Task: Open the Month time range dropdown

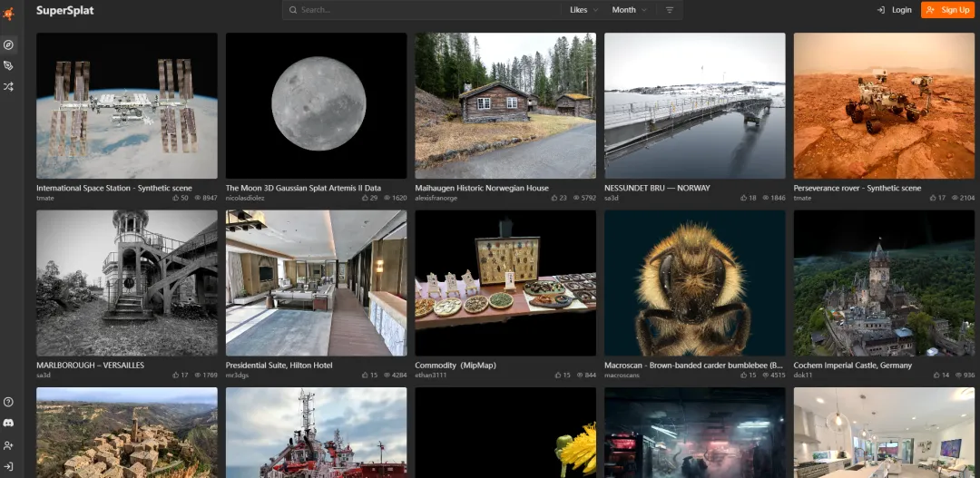Action: [629, 10]
